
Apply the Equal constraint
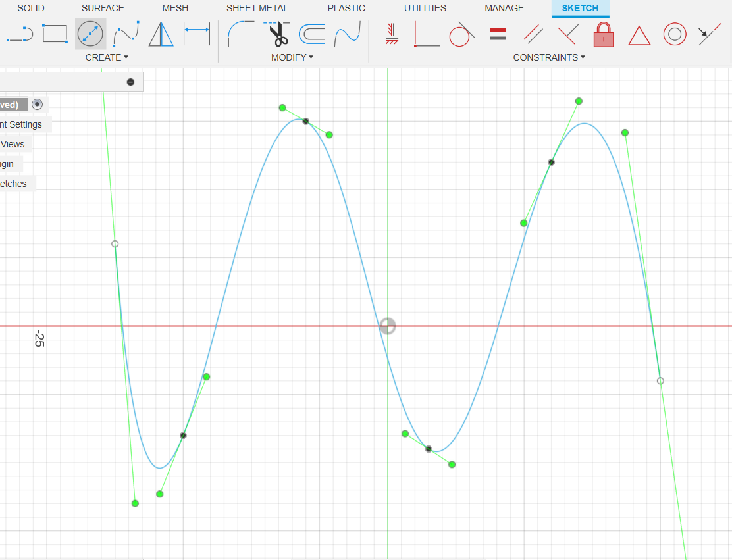498,34
